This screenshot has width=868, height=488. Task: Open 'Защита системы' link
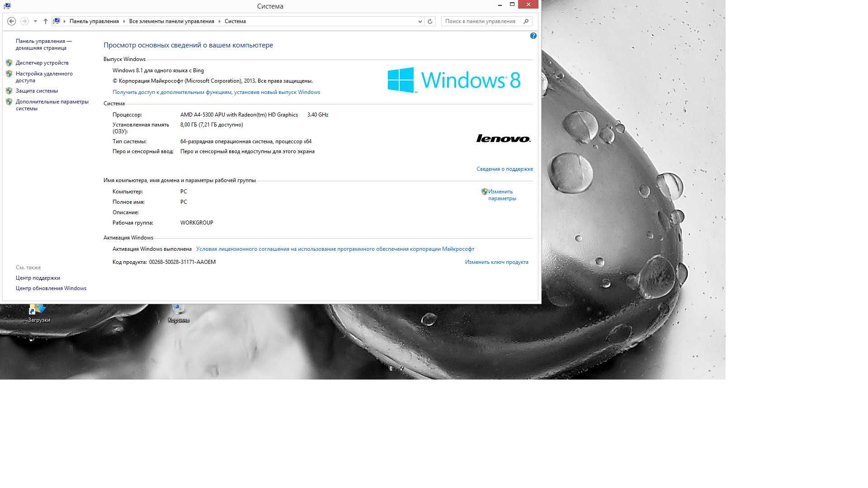click(37, 91)
